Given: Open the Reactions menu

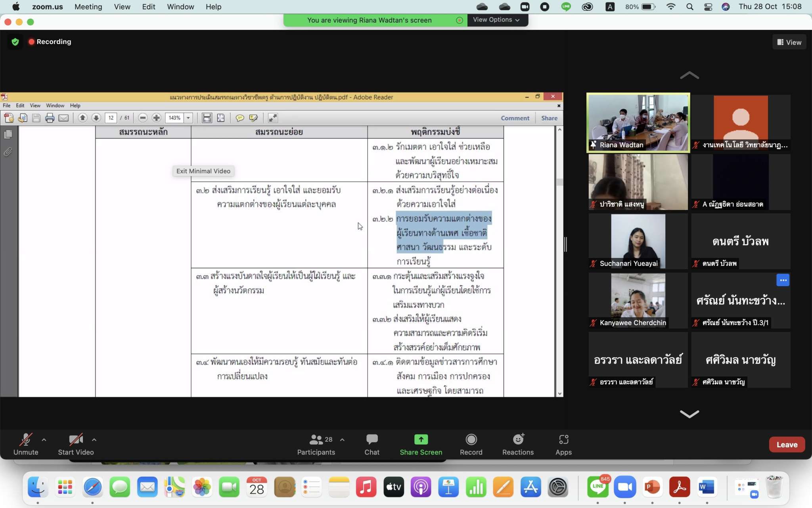Looking at the screenshot, I should pyautogui.click(x=517, y=444).
